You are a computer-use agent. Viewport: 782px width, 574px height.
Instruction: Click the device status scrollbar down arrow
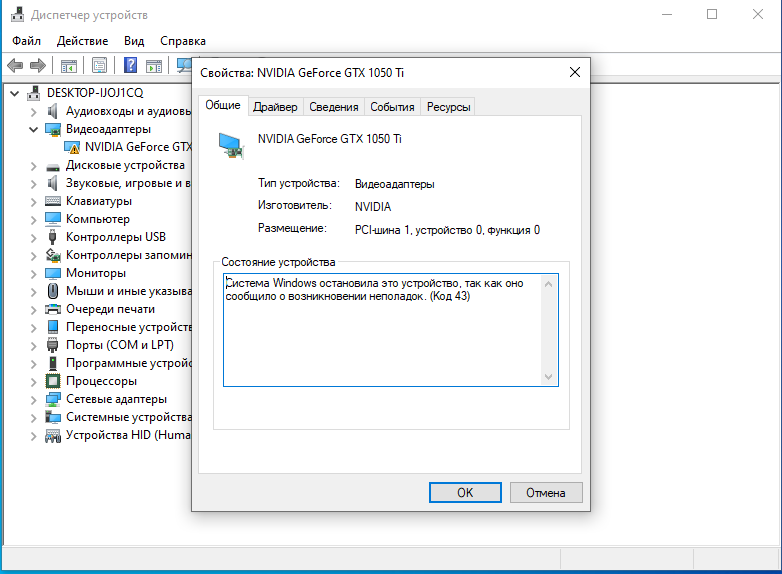click(x=548, y=376)
